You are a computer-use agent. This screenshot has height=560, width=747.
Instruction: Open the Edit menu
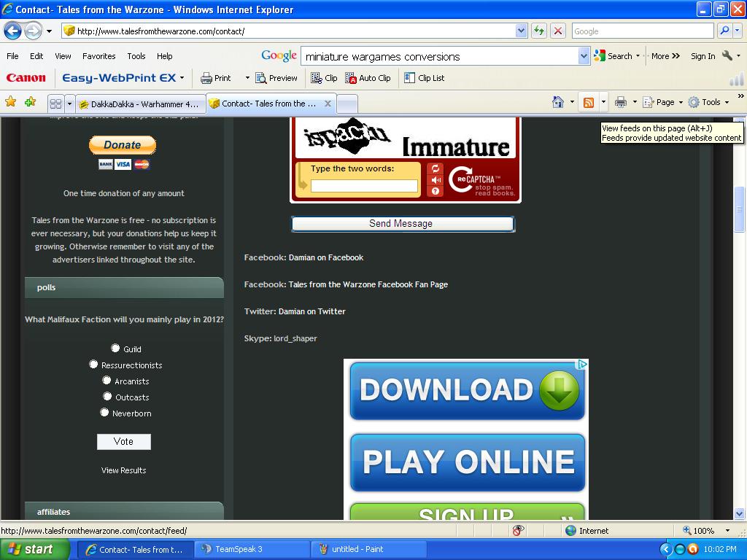(x=36, y=56)
